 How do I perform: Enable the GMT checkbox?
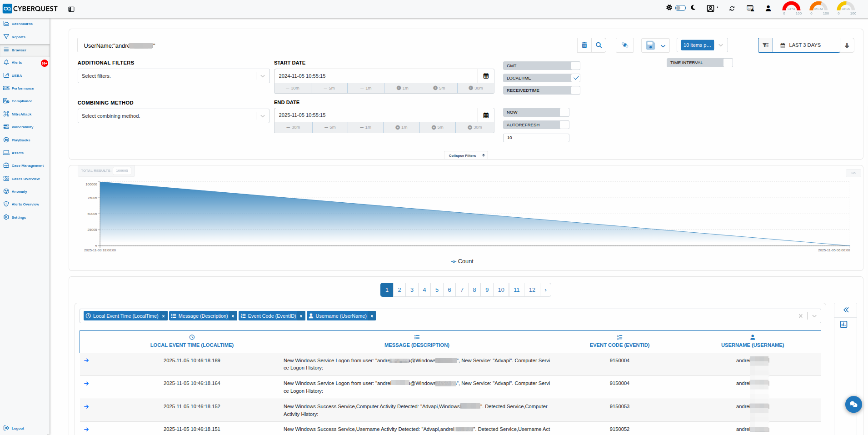tap(575, 66)
